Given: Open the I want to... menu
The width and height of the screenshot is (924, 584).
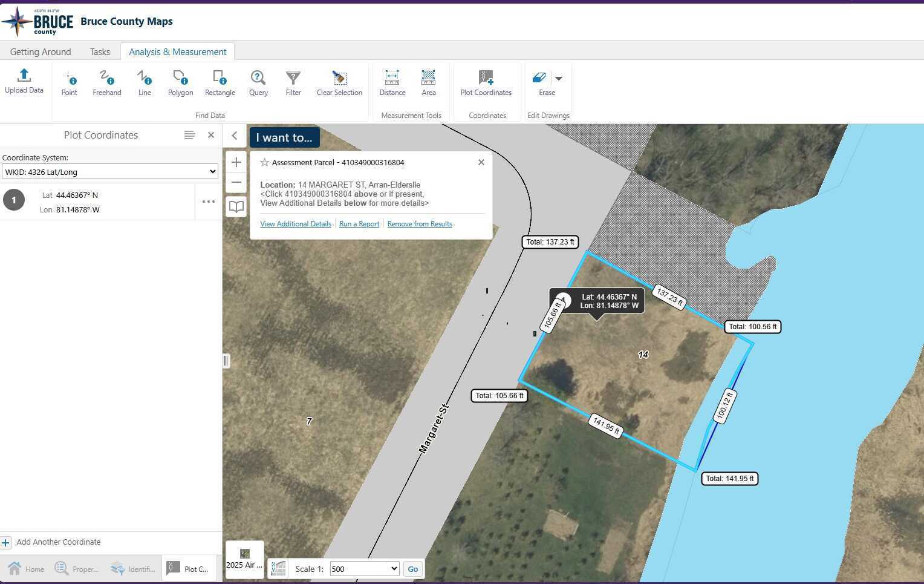Looking at the screenshot, I should 284,137.
